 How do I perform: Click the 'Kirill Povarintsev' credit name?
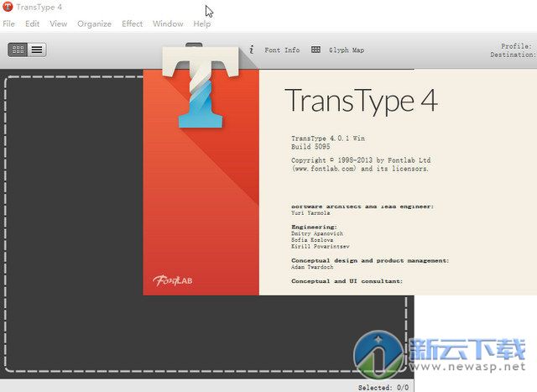(x=321, y=247)
